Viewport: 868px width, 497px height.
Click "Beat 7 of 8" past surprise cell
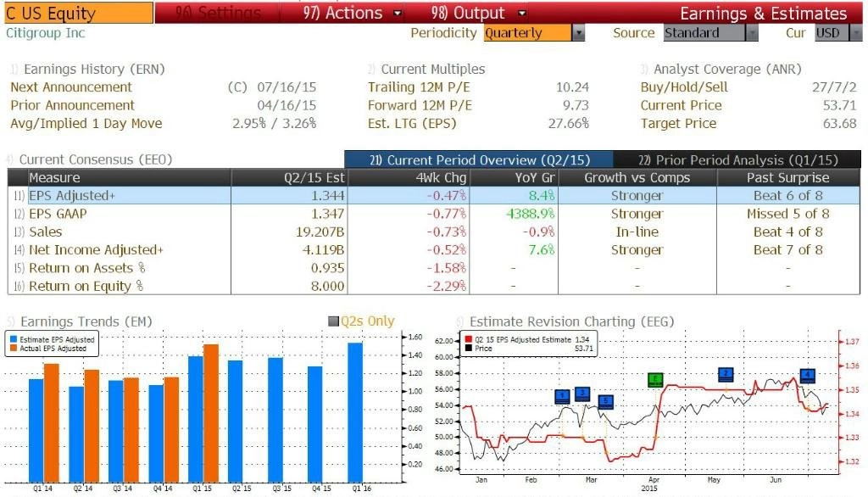tap(788, 250)
